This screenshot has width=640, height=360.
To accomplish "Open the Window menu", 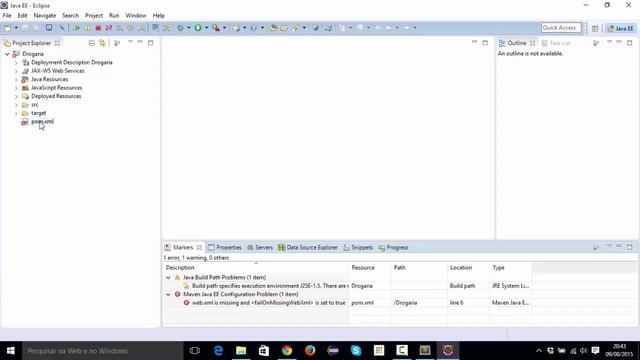I will click(x=136, y=16).
